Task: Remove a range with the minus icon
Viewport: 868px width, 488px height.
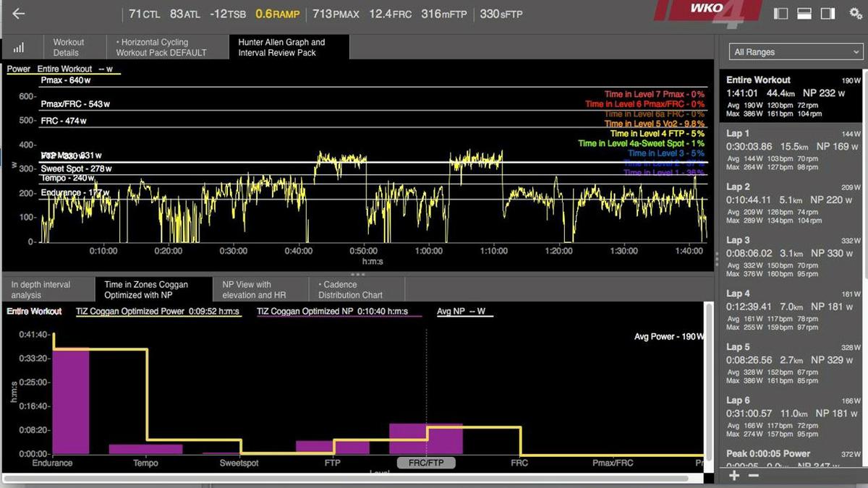Action: pos(753,475)
